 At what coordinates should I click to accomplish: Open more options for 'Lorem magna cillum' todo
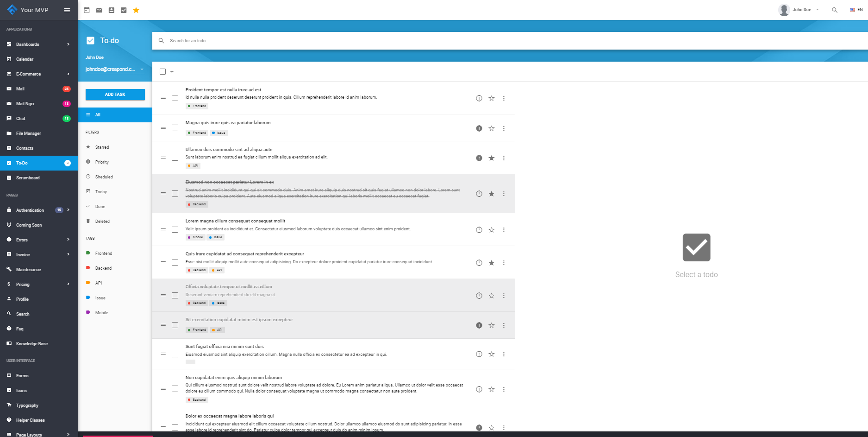504,230
